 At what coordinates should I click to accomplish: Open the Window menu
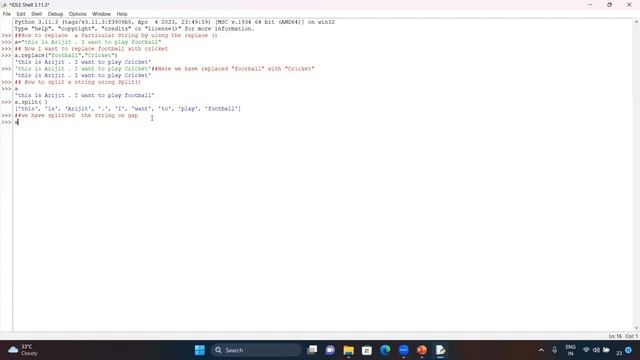click(101, 14)
